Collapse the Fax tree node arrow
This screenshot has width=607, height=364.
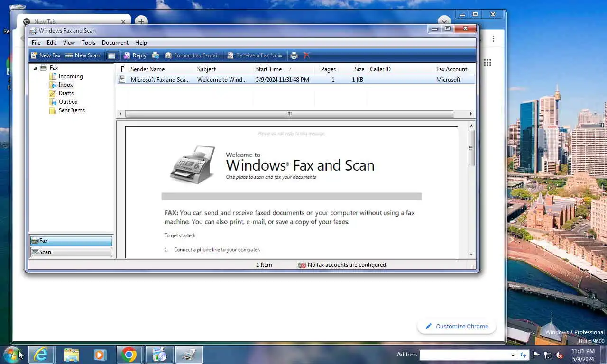(35, 68)
